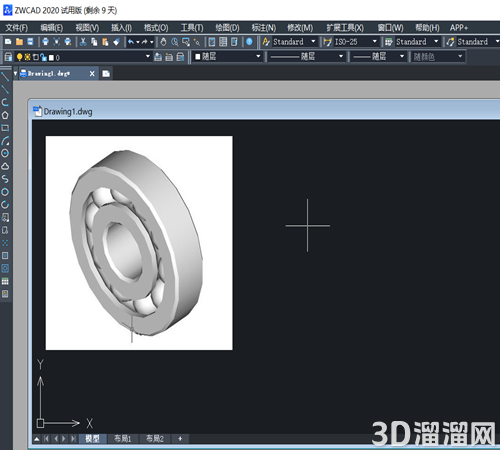Expand the undo history dropdown arrow

coord(138,42)
